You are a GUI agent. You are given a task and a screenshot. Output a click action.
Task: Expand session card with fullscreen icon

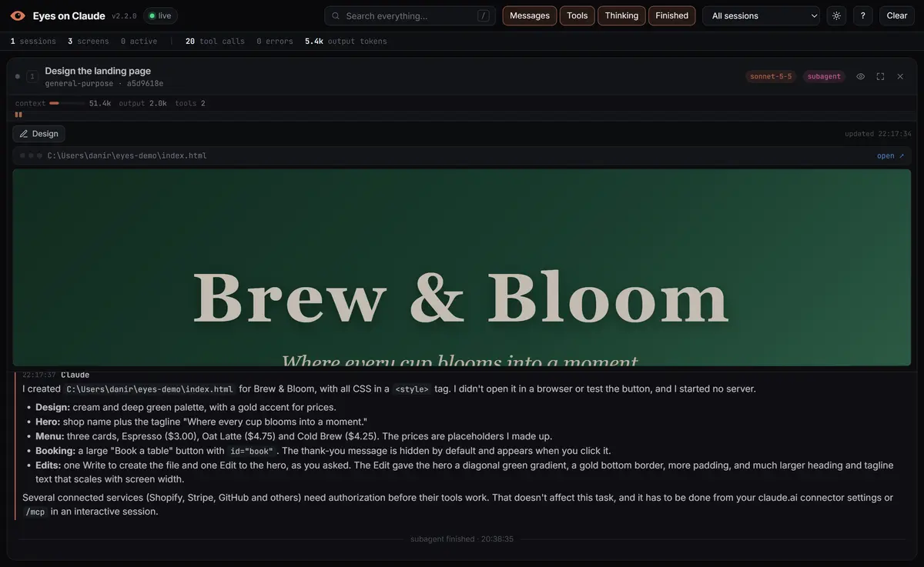pos(880,76)
